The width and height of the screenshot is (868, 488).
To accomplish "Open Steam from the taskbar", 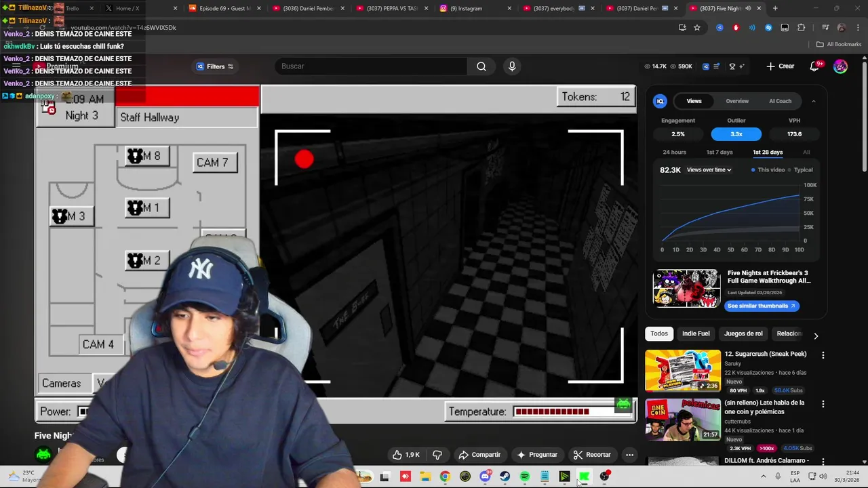I will pos(505,476).
